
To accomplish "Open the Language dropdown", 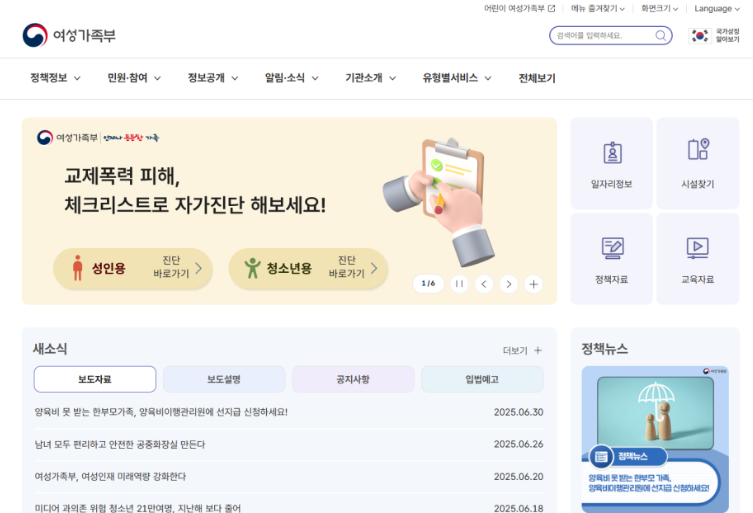I will [717, 9].
